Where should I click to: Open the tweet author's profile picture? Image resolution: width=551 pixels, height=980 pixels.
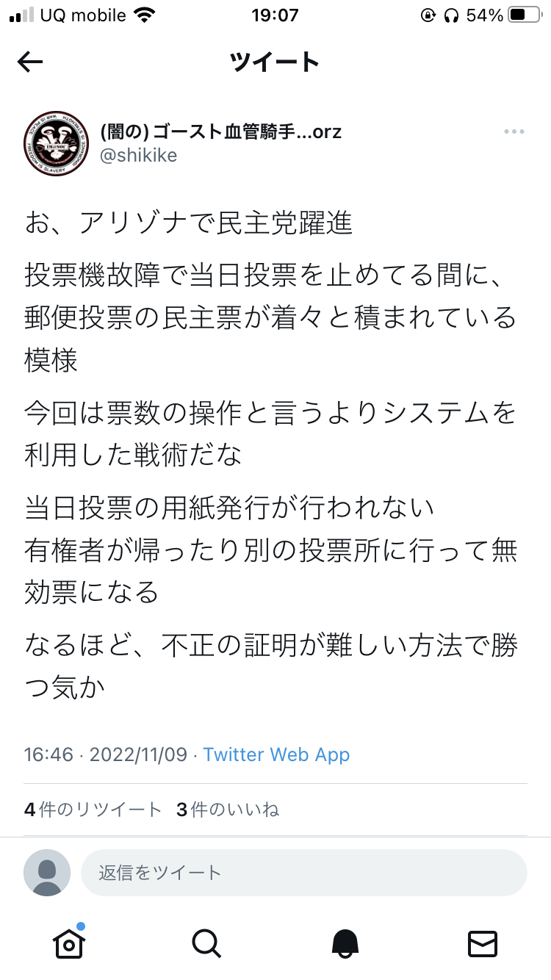57,143
